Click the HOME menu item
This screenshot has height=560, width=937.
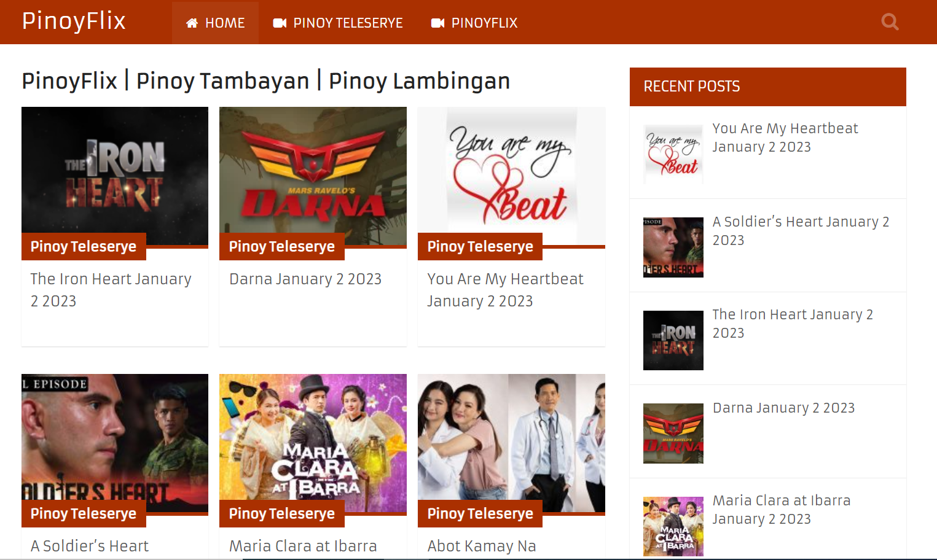[215, 23]
